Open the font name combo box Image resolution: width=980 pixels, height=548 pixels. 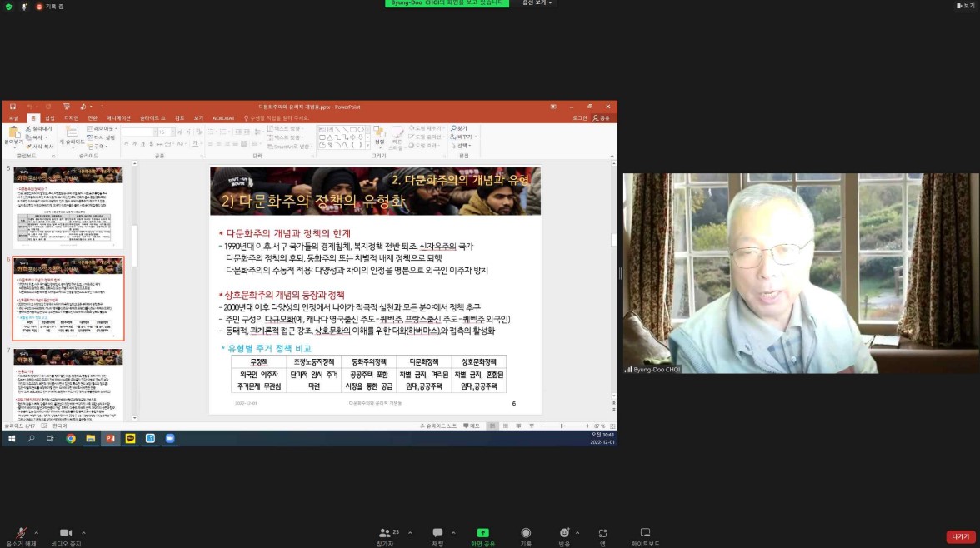click(x=138, y=132)
